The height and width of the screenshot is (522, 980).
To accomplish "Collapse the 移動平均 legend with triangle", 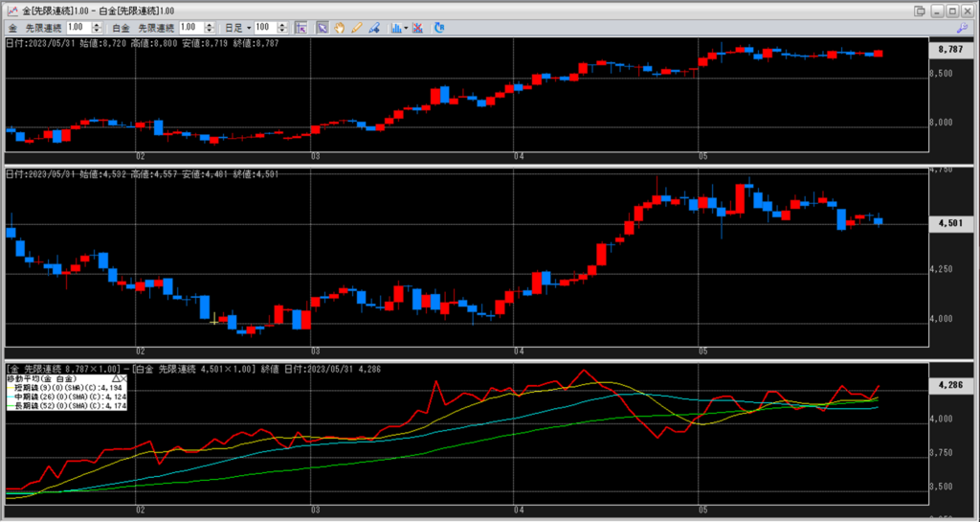I will (x=114, y=378).
